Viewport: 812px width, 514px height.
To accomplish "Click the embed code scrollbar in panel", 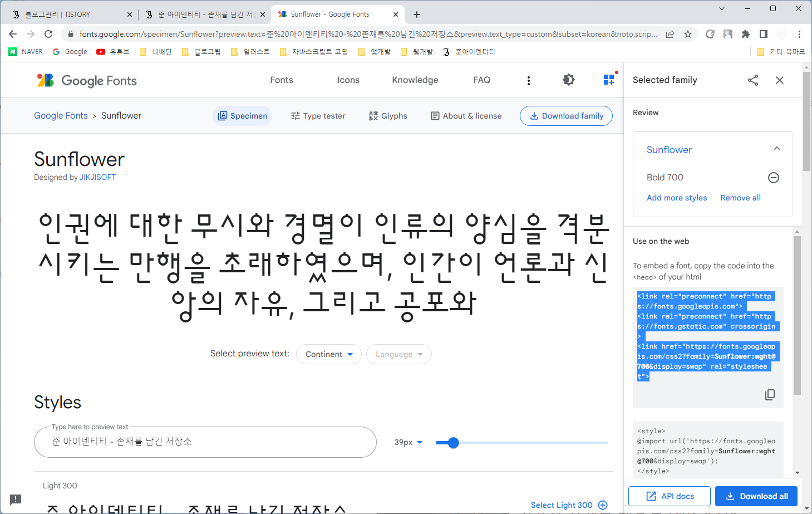I will 797,315.
